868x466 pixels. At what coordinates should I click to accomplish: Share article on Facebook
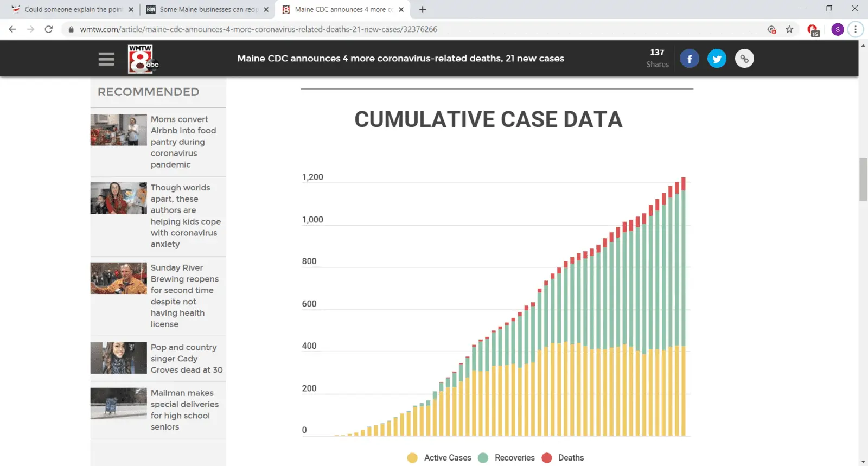coord(689,59)
